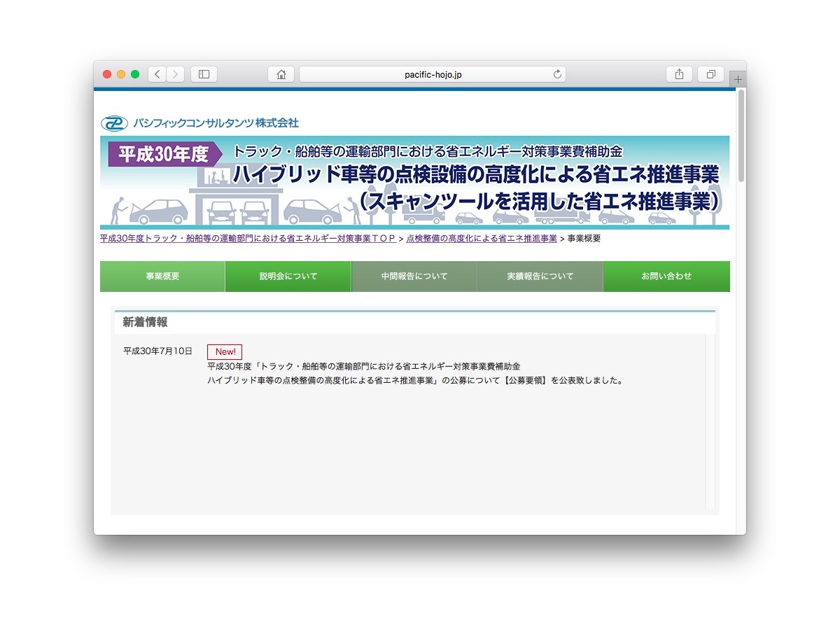Select the 中間報告について tab

414,276
